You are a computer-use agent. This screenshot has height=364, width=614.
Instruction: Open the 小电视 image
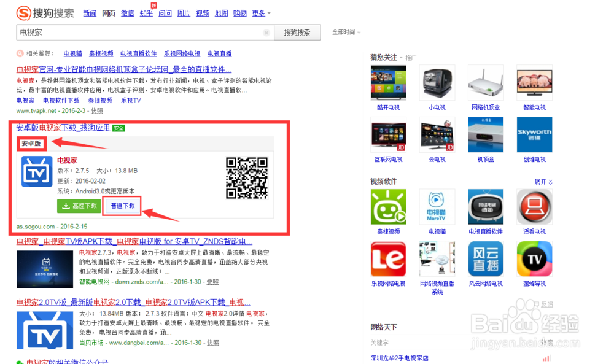pos(437,83)
